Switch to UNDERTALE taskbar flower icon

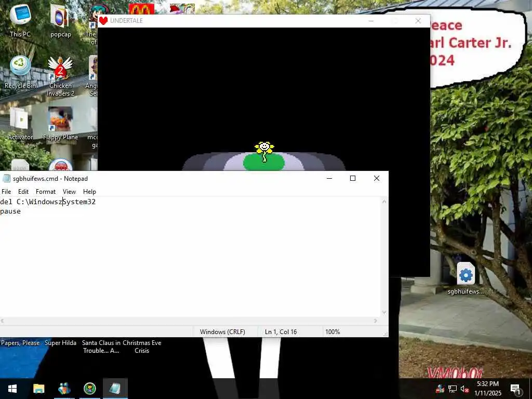click(x=89, y=389)
